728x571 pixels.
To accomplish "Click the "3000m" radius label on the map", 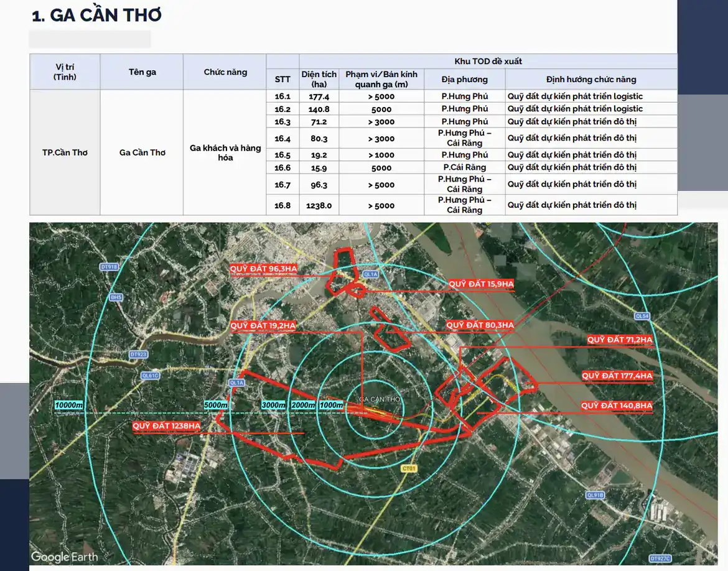I will coord(273,405).
